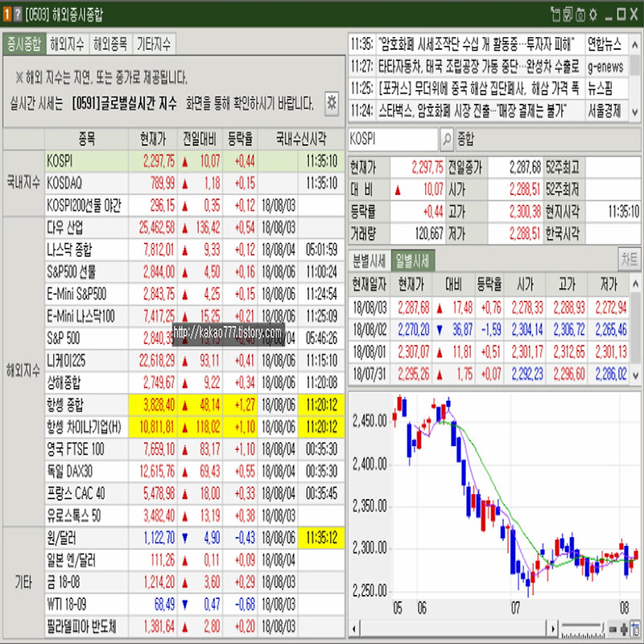
Task: Select the 프랑스 CAC 40 row
Action: pos(194,493)
